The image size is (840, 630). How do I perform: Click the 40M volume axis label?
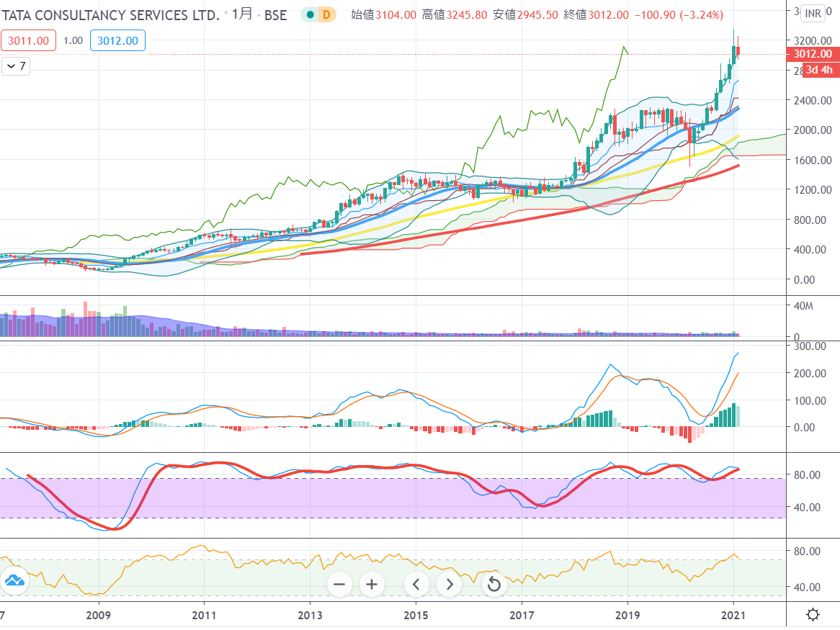tap(803, 305)
